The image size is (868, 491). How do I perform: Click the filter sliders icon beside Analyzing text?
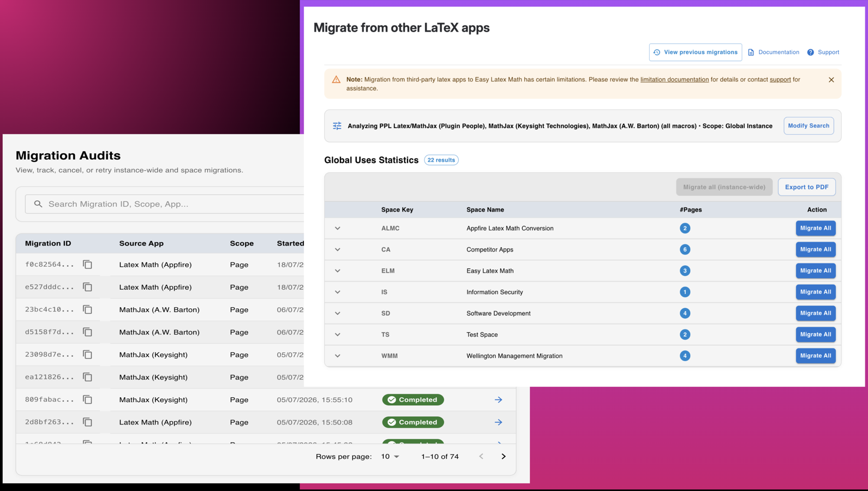[x=337, y=126]
